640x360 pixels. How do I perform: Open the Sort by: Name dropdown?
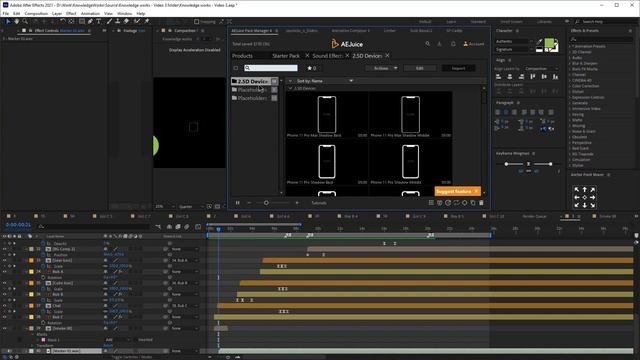[324, 81]
